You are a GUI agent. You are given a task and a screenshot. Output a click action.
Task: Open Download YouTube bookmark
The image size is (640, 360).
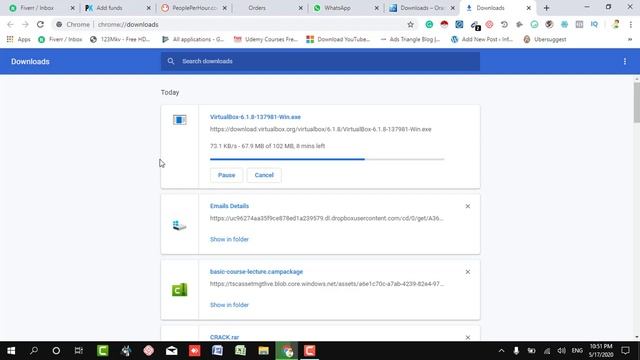[338, 39]
